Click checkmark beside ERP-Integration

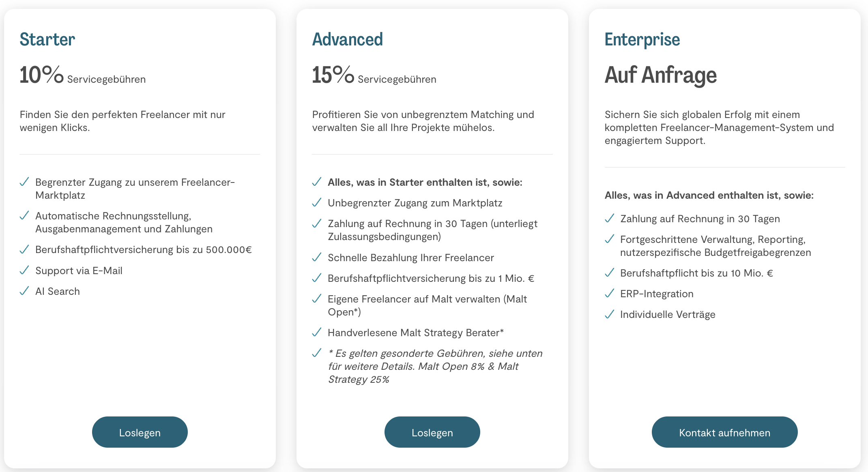coord(609,293)
